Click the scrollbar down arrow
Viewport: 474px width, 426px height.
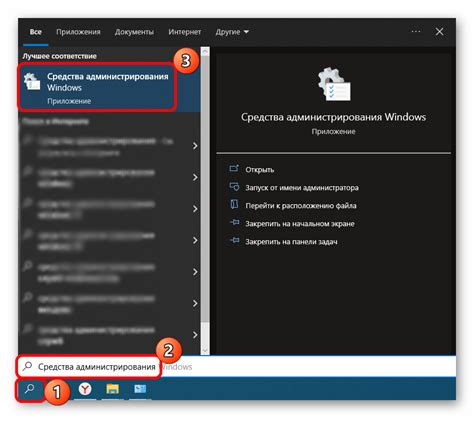205,350
